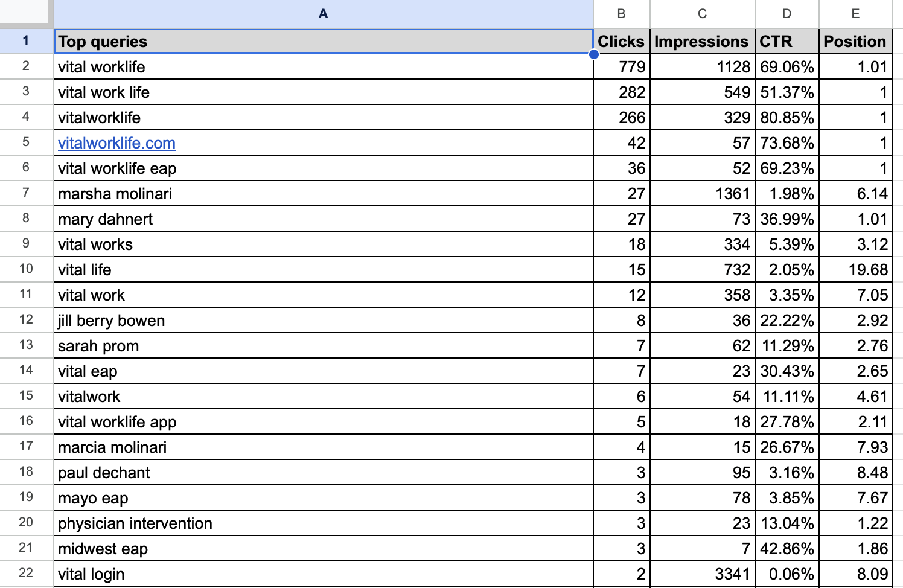Select the impressions value 732
The height and width of the screenshot is (588, 903).
(703, 270)
